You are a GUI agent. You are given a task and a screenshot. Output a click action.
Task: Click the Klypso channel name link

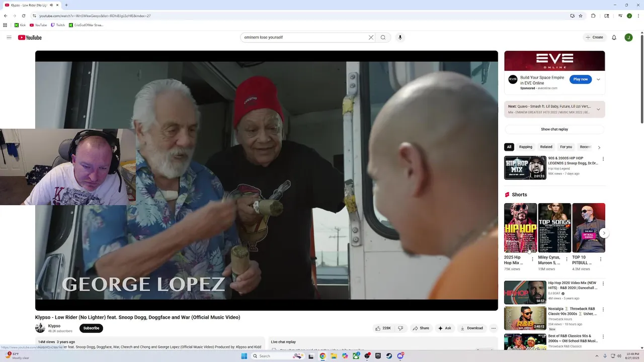click(54, 326)
